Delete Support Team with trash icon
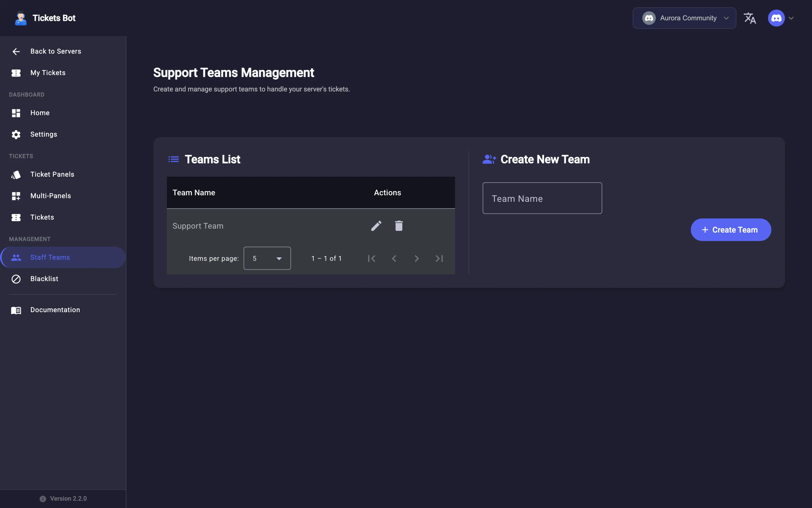Image resolution: width=812 pixels, height=508 pixels. coord(399,226)
